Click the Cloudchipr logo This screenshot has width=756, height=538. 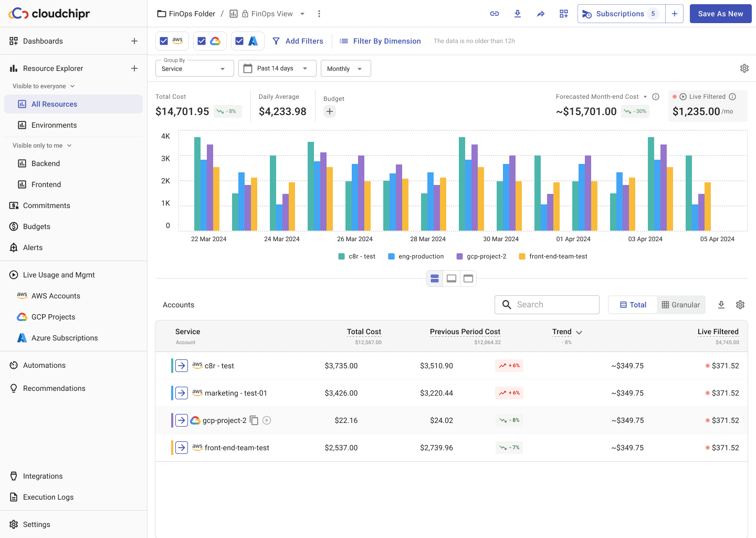pos(49,14)
